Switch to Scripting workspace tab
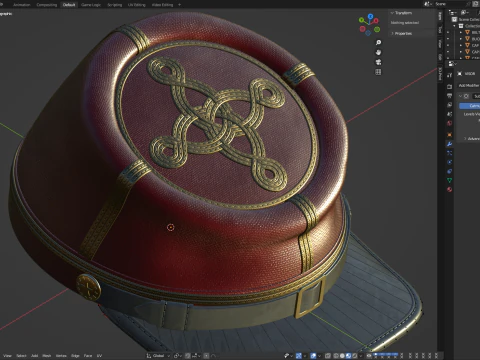The image size is (480, 360). coord(115,5)
